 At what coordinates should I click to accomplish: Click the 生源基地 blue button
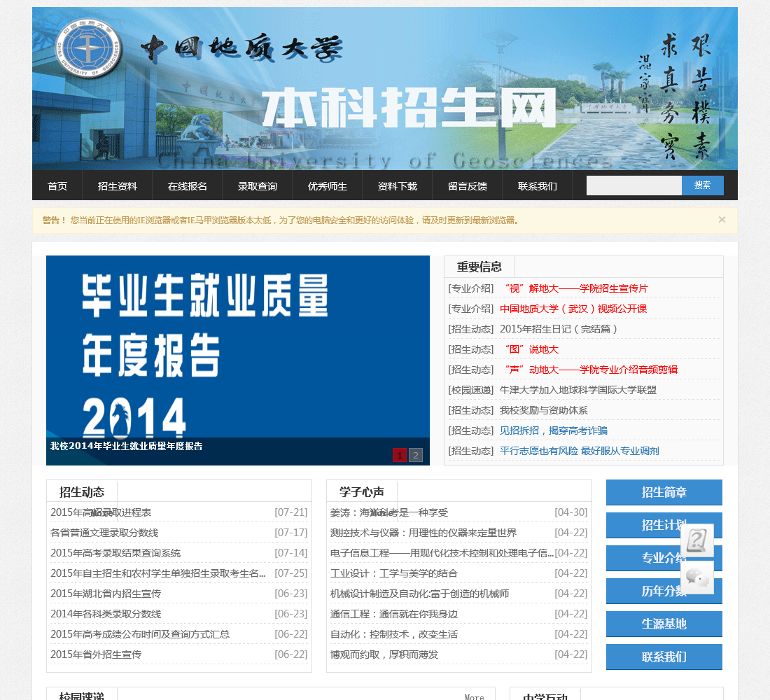click(664, 624)
